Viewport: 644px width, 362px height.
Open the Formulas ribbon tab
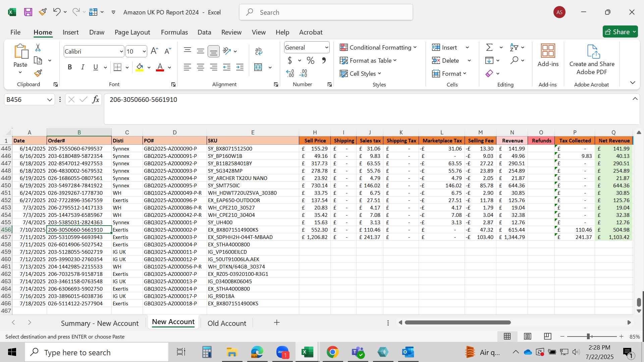click(174, 32)
